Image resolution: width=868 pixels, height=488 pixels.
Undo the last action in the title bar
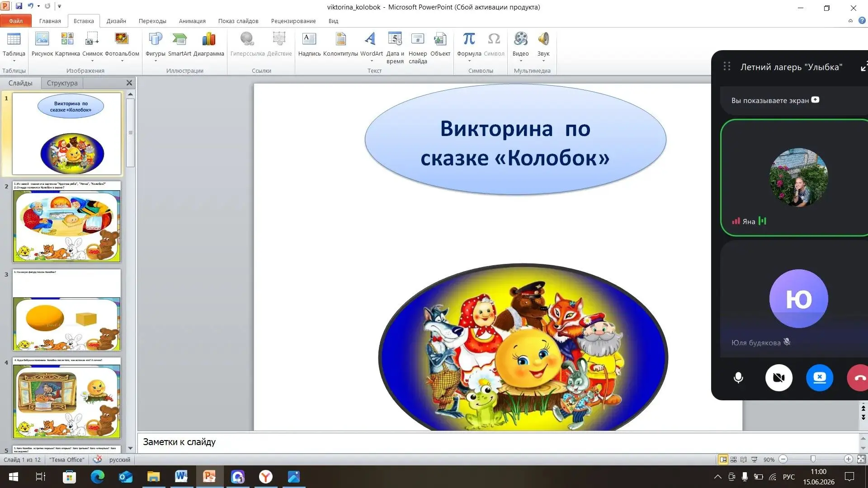pos(31,6)
